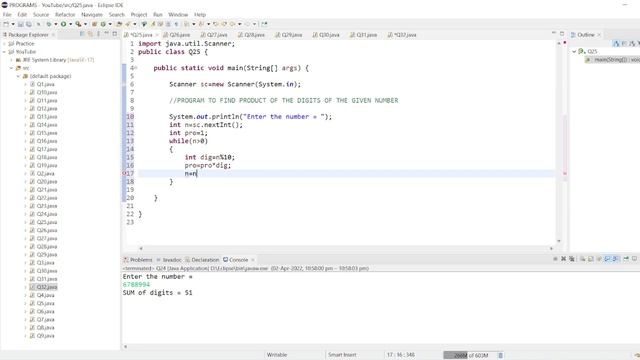Select Q1.java in Package Explorer
Viewport: 640px width, 360px height.
coord(42,84)
